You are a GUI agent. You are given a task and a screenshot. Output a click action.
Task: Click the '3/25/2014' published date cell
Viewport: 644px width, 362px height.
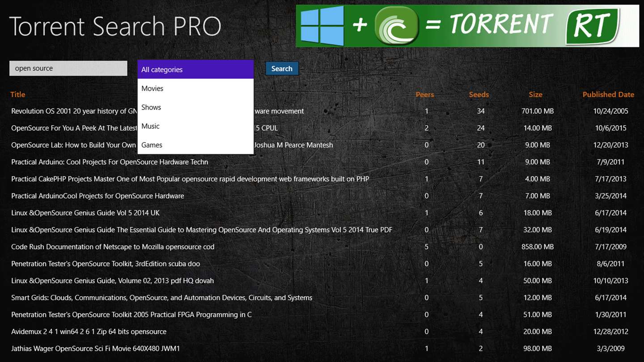point(611,196)
